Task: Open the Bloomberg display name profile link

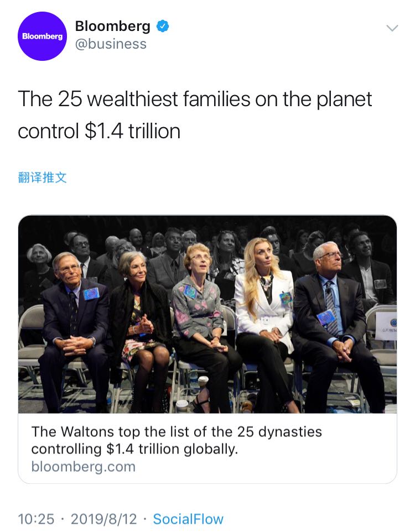Action: (112, 26)
